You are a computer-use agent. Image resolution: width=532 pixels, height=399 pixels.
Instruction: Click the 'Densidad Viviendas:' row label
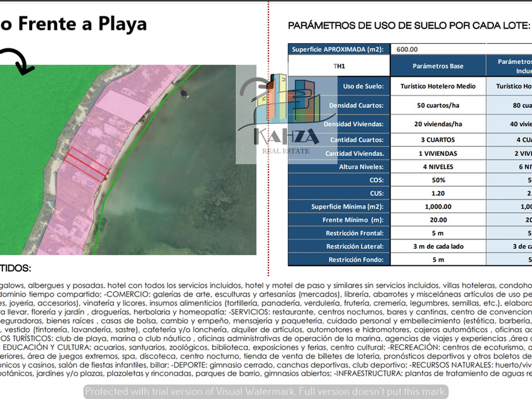[353, 124]
